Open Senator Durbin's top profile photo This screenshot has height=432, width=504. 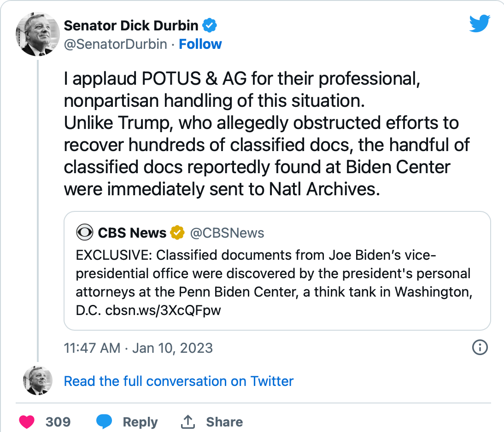point(38,34)
